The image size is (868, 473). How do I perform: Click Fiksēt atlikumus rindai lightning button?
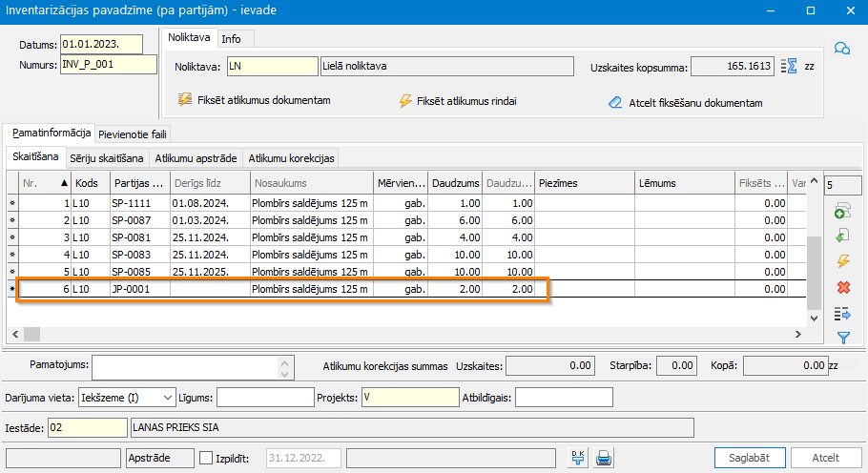click(x=458, y=101)
